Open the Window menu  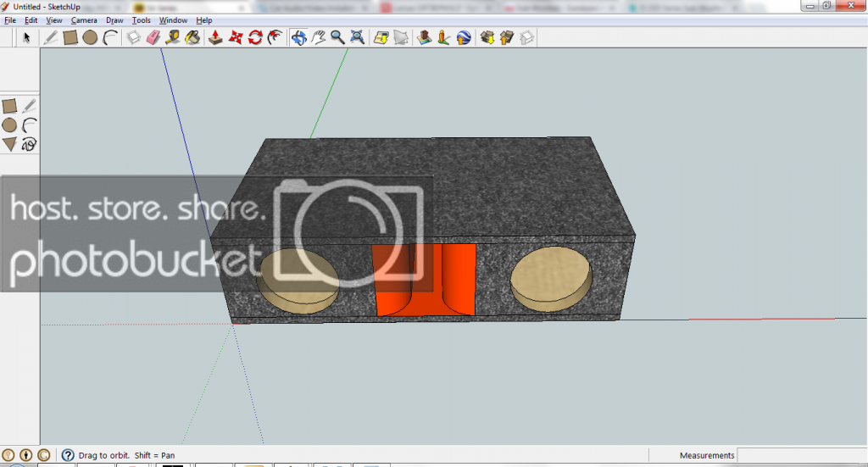point(173,20)
